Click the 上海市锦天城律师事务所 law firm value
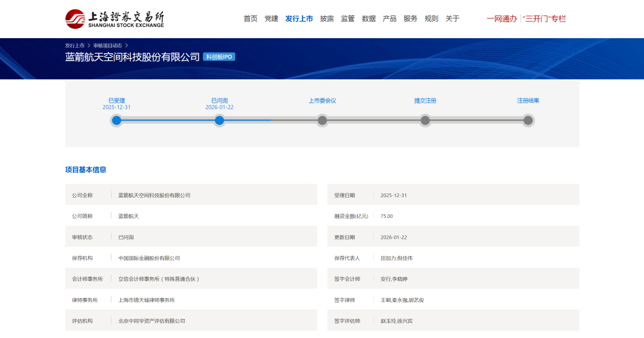The width and height of the screenshot is (644, 338). pos(147,300)
